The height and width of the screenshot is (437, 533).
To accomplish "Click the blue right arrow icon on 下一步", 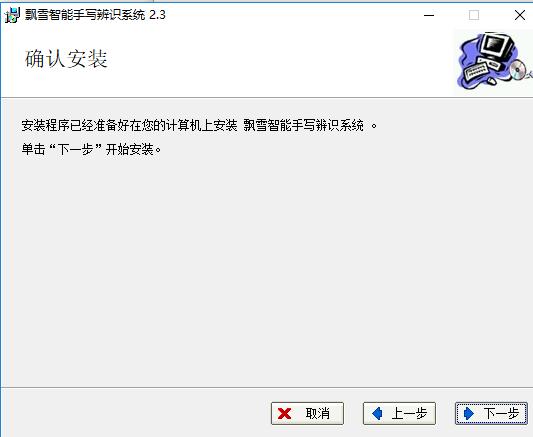I will 469,414.
